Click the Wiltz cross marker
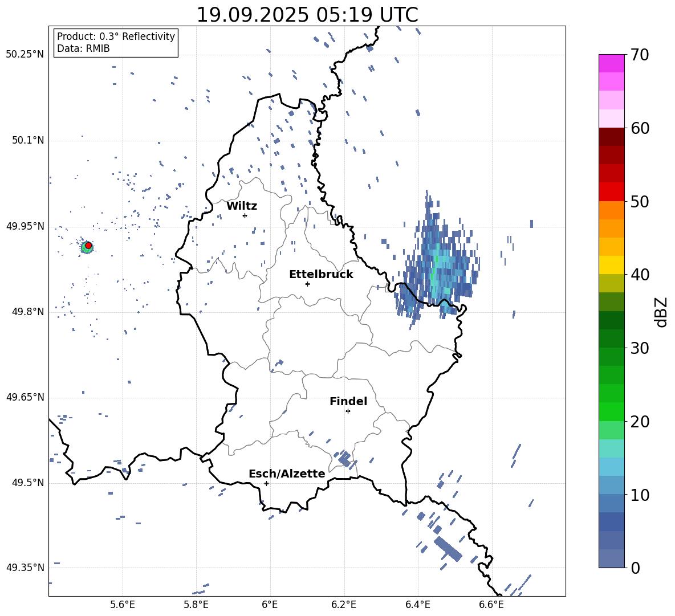Image resolution: width=675 pixels, height=616 pixels. [x=245, y=215]
